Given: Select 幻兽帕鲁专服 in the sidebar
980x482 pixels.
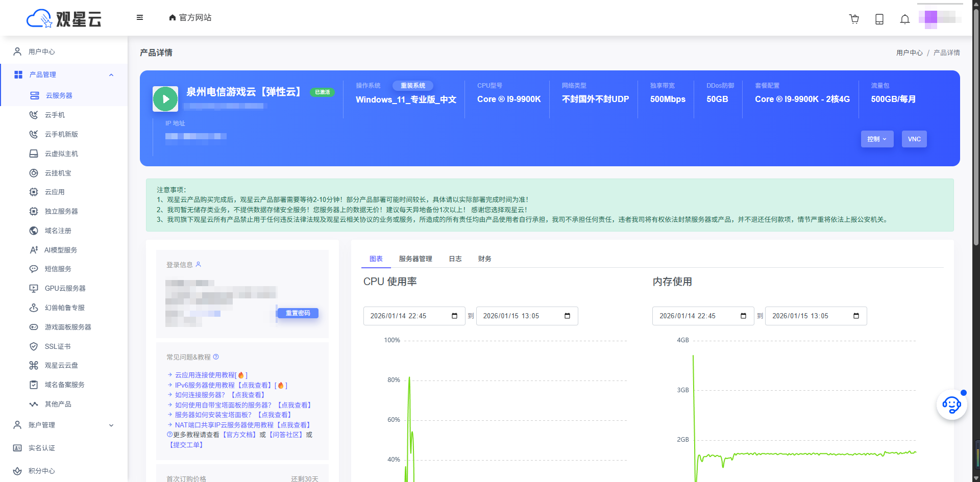Looking at the screenshot, I should pos(62,308).
